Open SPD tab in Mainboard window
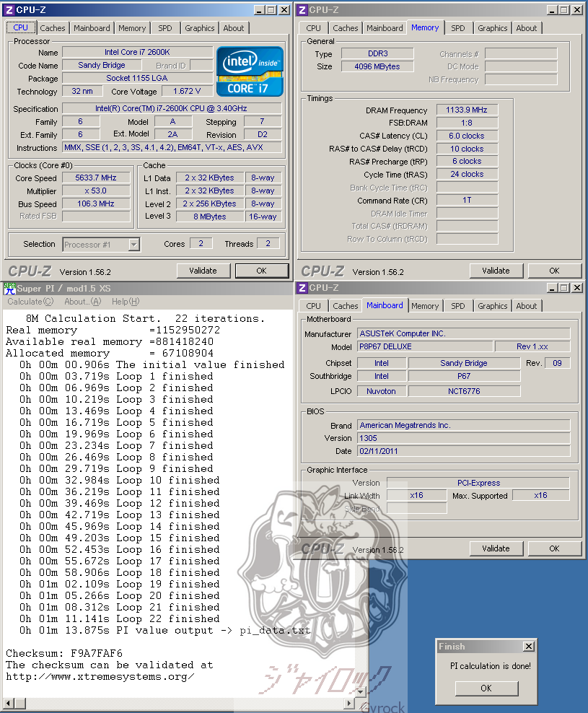Image resolution: width=588 pixels, height=713 pixels. (x=458, y=306)
